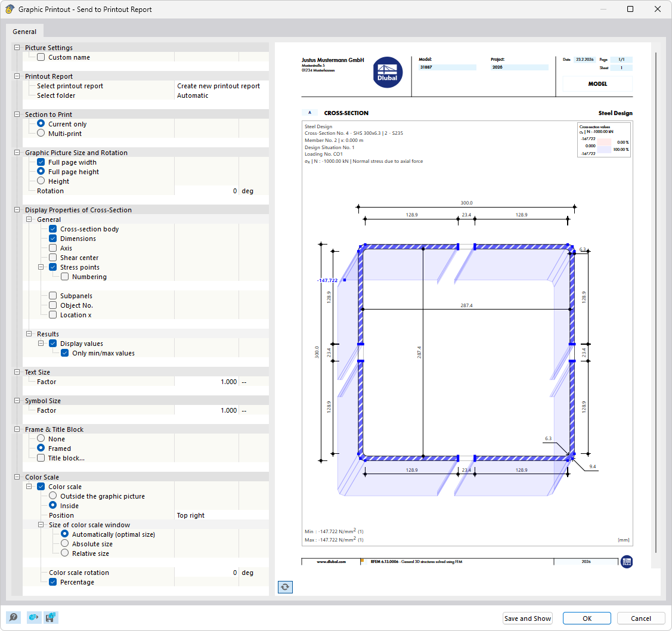Image resolution: width=672 pixels, height=631 pixels.
Task: Switch to the General tab
Action: 24,31
